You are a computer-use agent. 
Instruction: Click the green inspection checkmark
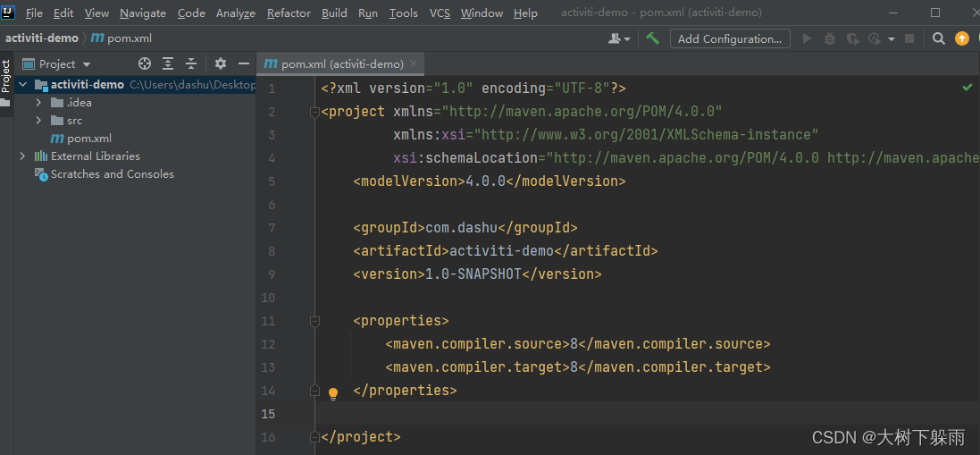(x=967, y=88)
